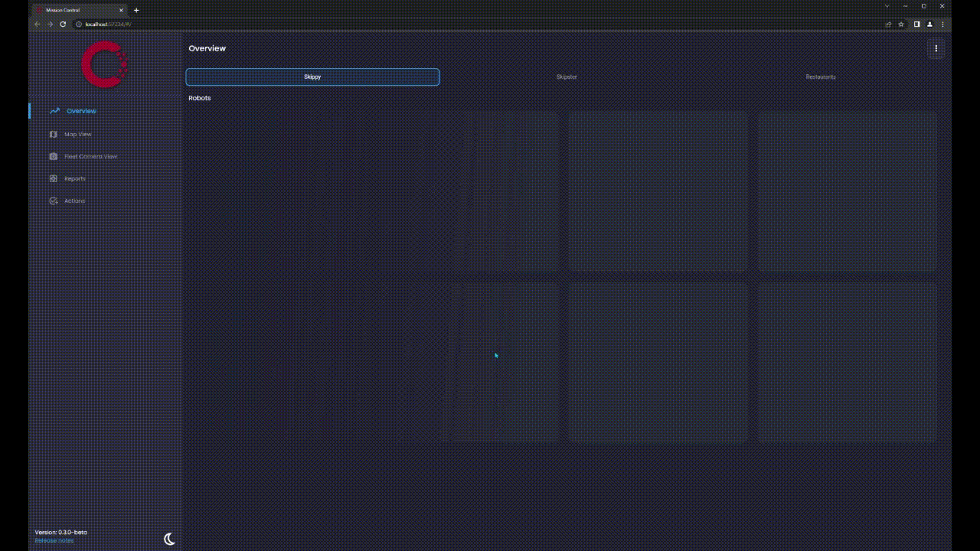980x551 pixels.
Task: Click the browser back arrow
Action: [x=37, y=24]
